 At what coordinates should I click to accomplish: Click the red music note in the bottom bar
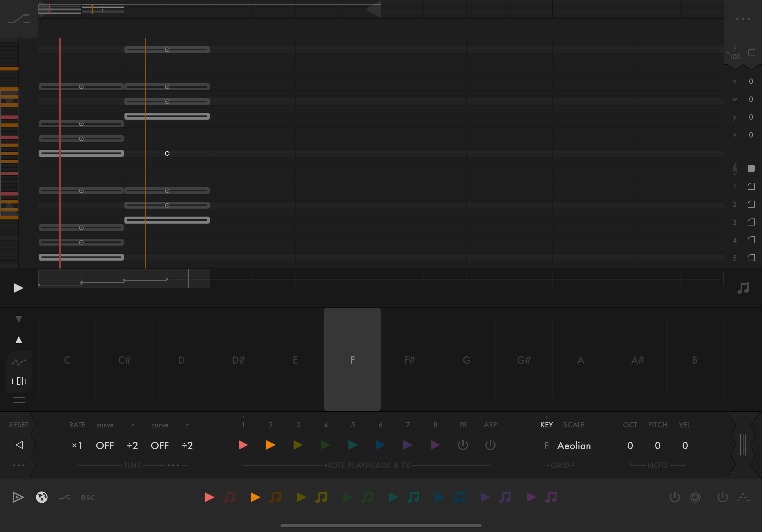[x=229, y=497]
